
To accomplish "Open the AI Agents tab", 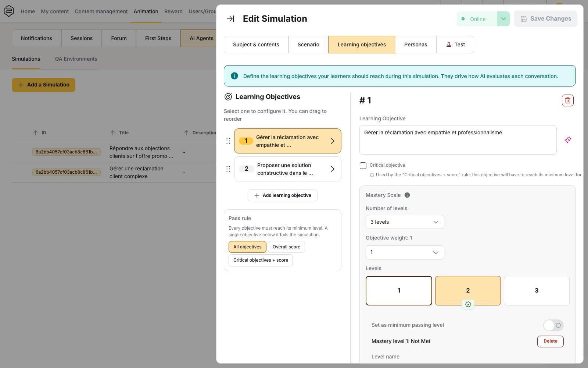I will 199,38.
